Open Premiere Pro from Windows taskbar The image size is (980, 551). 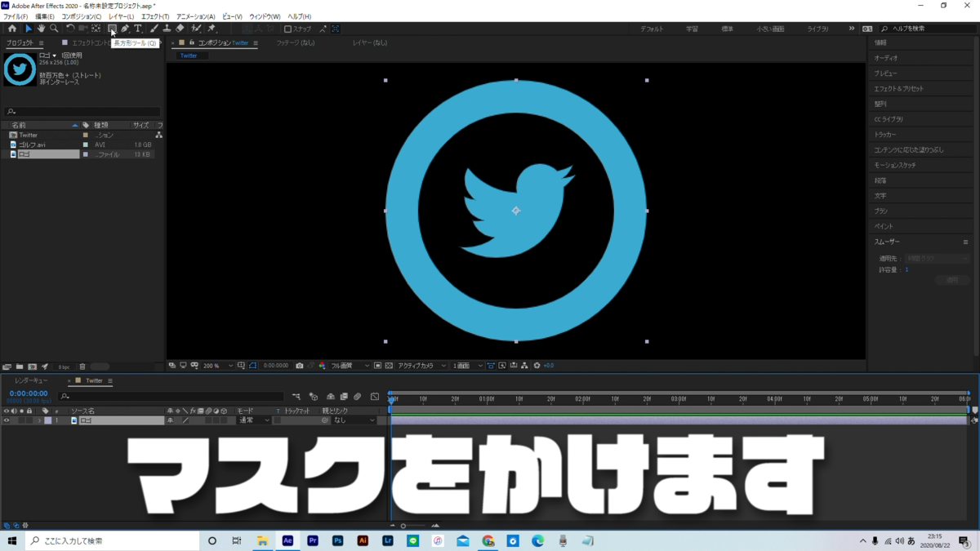click(x=313, y=540)
